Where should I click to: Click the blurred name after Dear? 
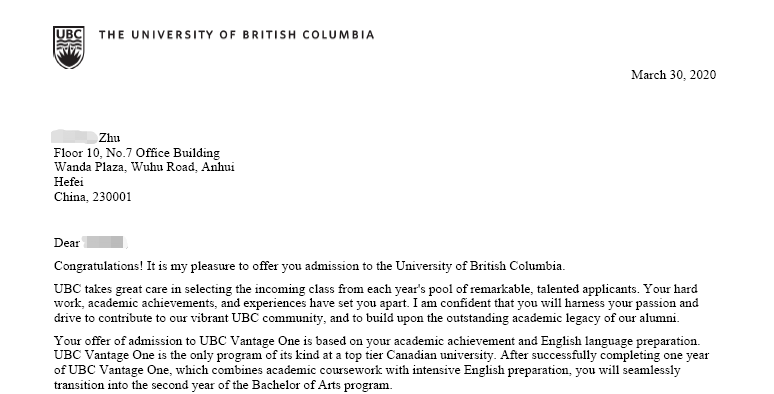(x=104, y=242)
